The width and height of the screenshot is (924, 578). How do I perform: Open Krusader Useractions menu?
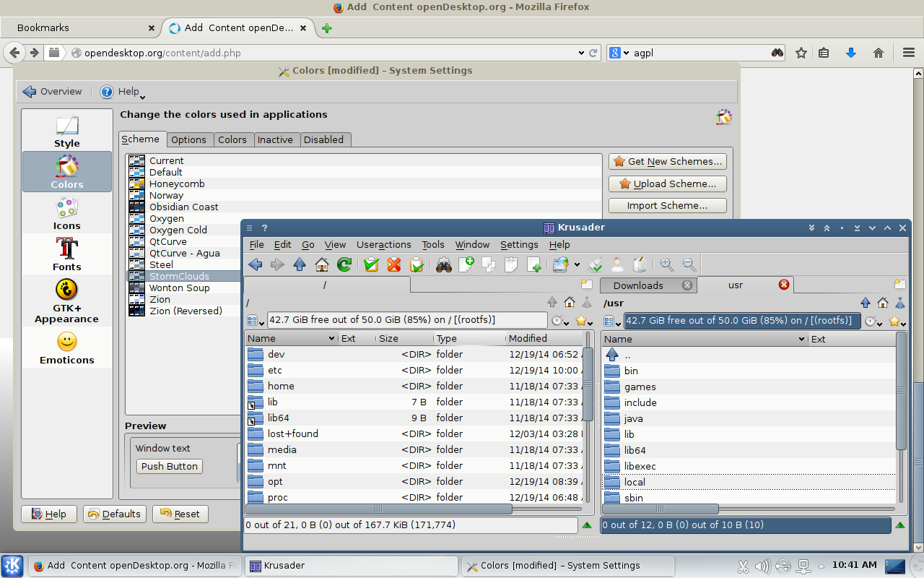coord(383,244)
